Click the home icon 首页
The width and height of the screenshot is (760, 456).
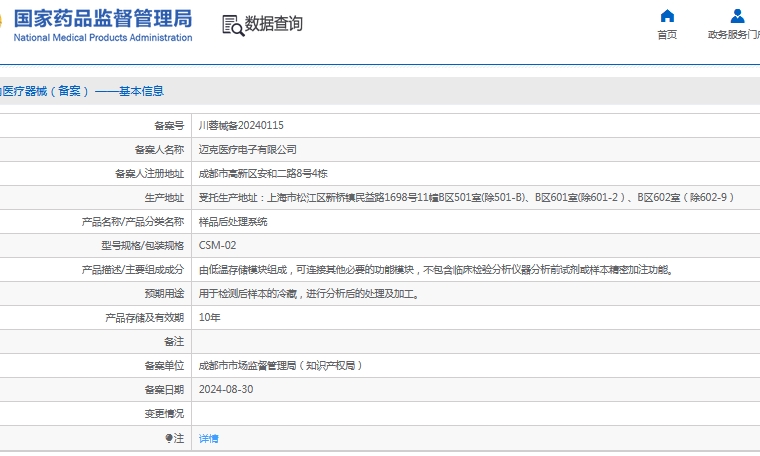pyautogui.click(x=667, y=16)
